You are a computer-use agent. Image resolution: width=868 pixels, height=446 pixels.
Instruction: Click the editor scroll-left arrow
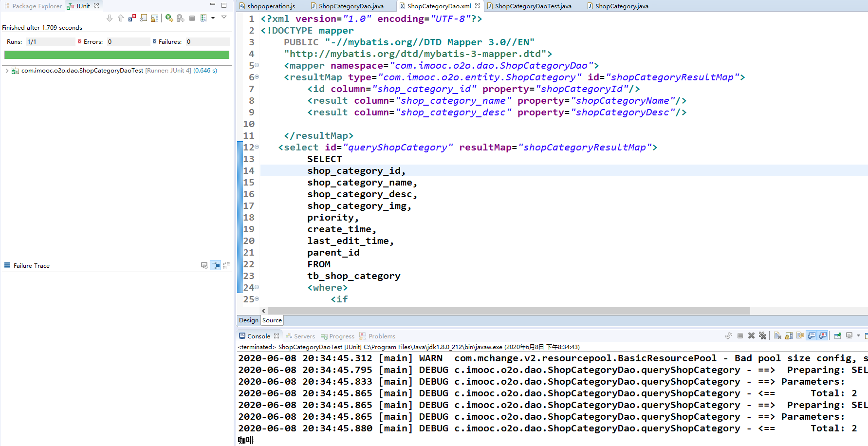tap(263, 311)
